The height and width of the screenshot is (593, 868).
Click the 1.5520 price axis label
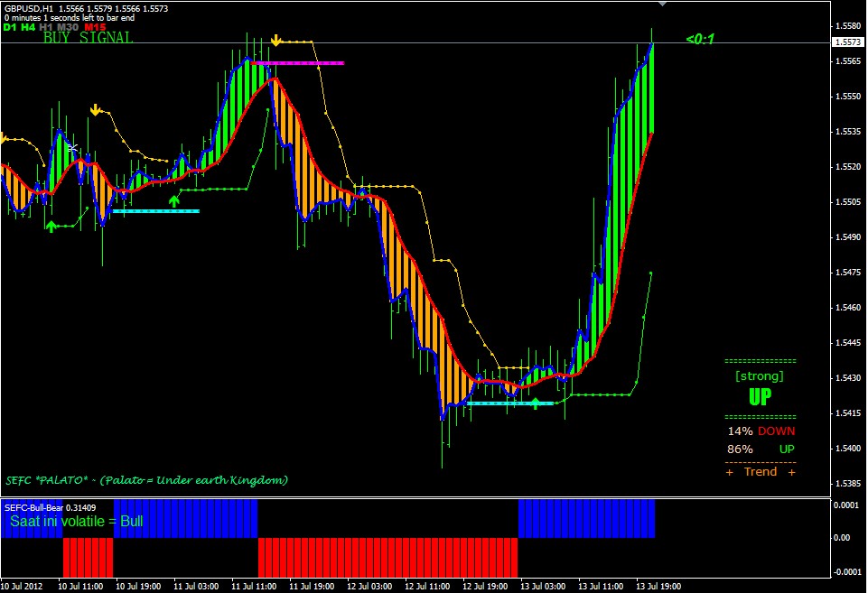(x=848, y=166)
